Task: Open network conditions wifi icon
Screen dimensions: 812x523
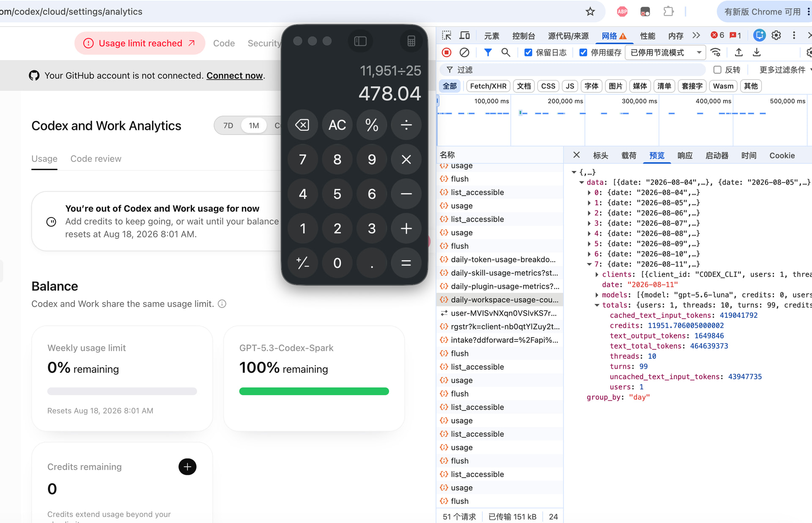Action: [x=716, y=52]
